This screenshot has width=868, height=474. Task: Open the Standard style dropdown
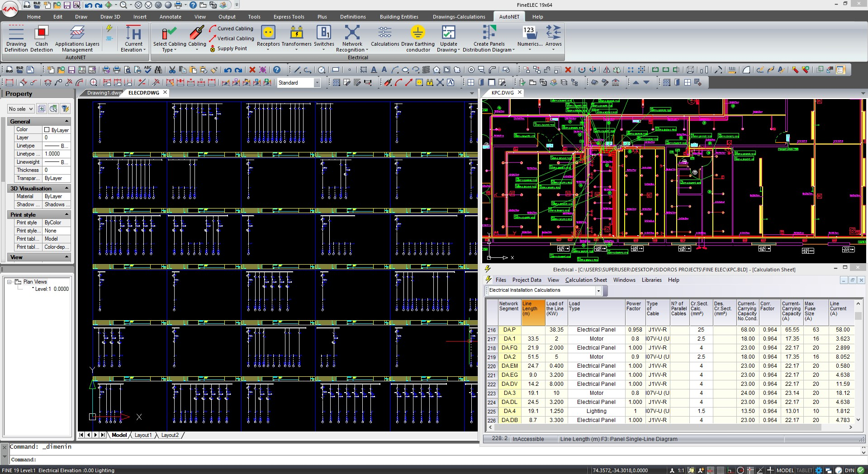(317, 83)
